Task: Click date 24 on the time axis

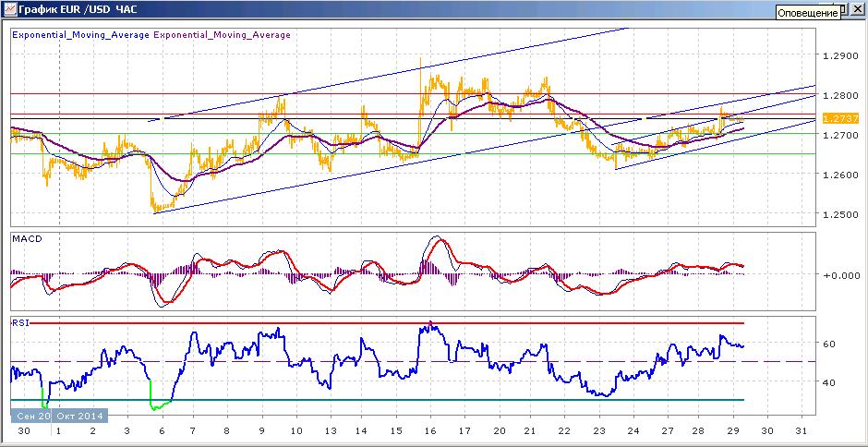Action: (633, 430)
